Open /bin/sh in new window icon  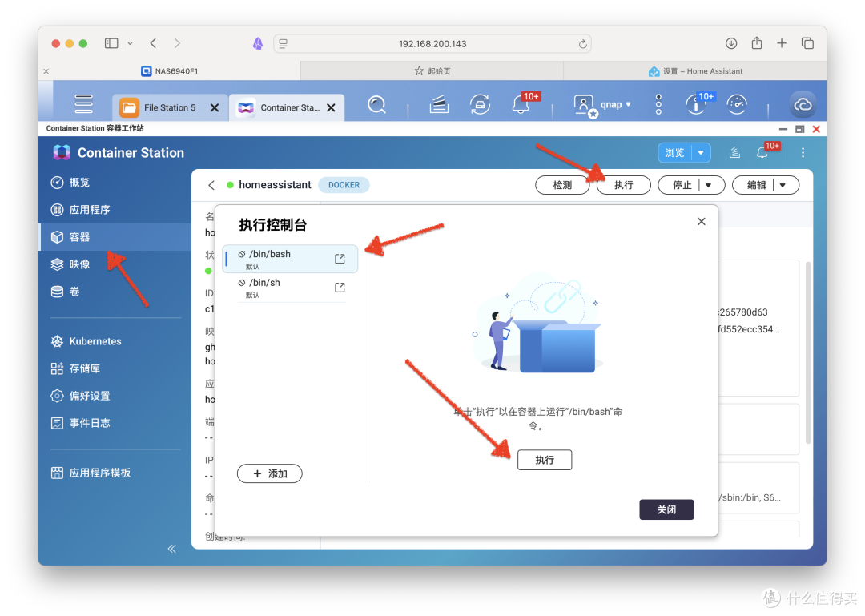[x=340, y=288]
